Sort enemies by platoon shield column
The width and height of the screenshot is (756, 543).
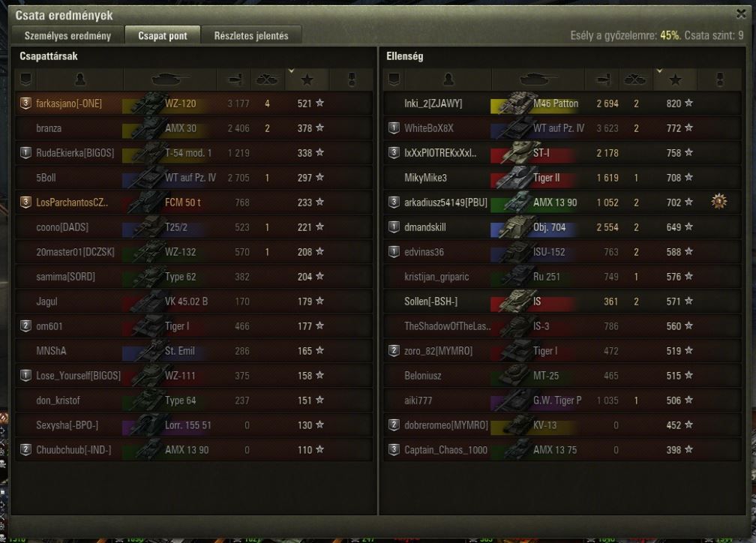pos(394,79)
